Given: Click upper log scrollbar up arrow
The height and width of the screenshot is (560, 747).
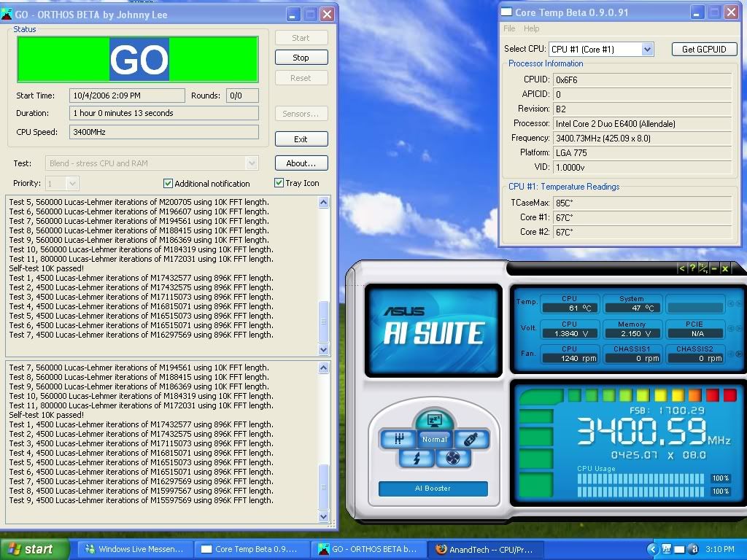Looking at the screenshot, I should click(x=323, y=203).
